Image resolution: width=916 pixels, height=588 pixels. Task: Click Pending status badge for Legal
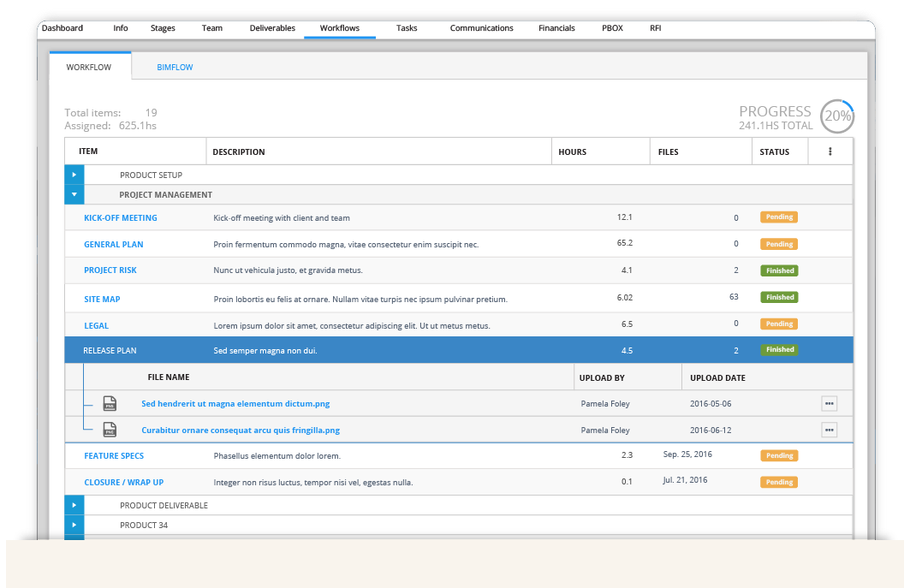pyautogui.click(x=779, y=324)
